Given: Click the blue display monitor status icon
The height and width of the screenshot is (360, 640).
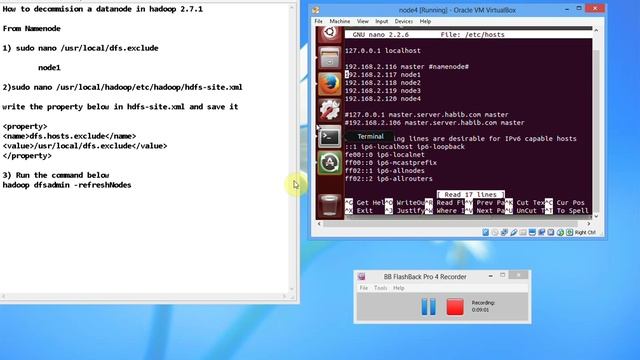Looking at the screenshot, I should 532,232.
